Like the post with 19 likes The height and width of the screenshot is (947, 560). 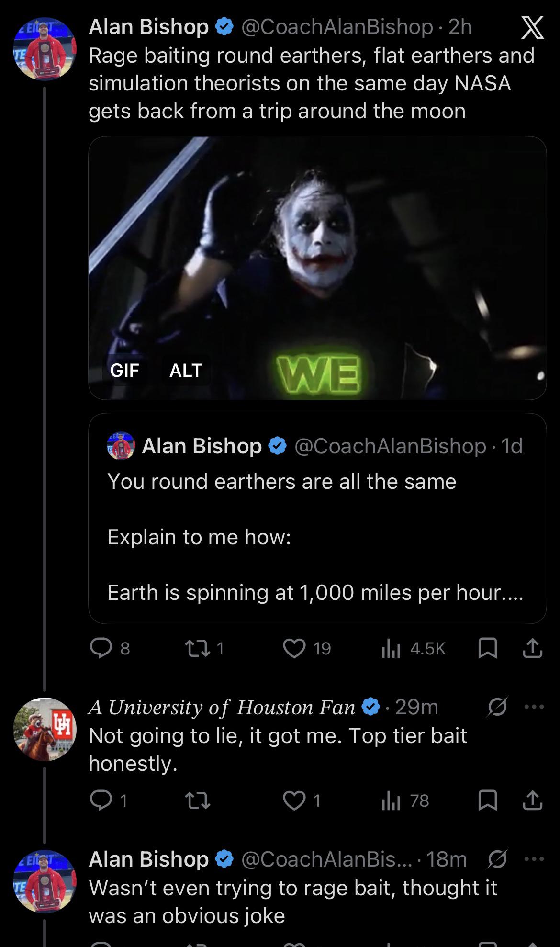294,648
